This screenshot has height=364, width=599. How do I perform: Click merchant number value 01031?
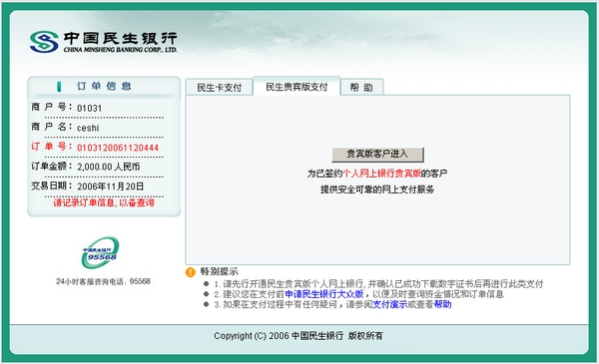(90, 109)
